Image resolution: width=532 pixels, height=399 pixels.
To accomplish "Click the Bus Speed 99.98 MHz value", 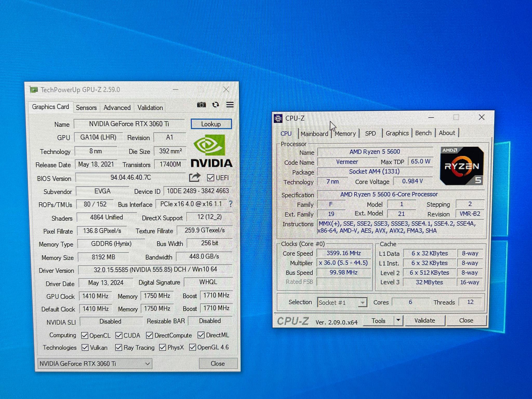I will (344, 272).
